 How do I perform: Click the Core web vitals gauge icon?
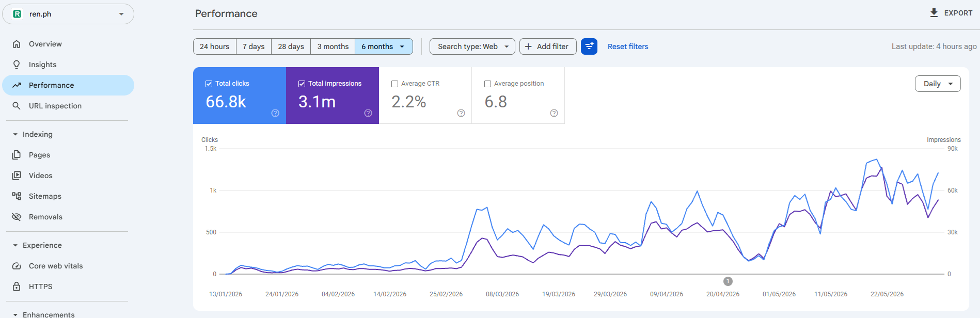[x=17, y=266]
